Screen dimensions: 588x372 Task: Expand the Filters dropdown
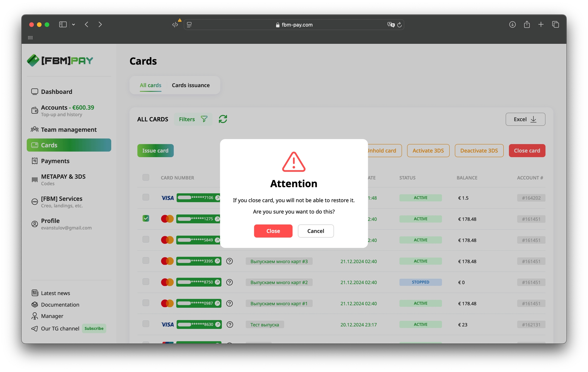tap(193, 119)
